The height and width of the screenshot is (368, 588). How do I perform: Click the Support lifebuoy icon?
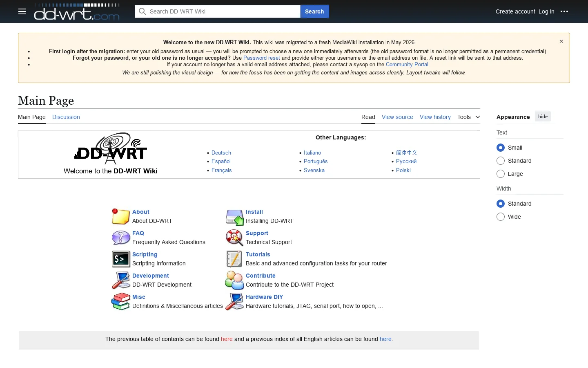(x=234, y=238)
